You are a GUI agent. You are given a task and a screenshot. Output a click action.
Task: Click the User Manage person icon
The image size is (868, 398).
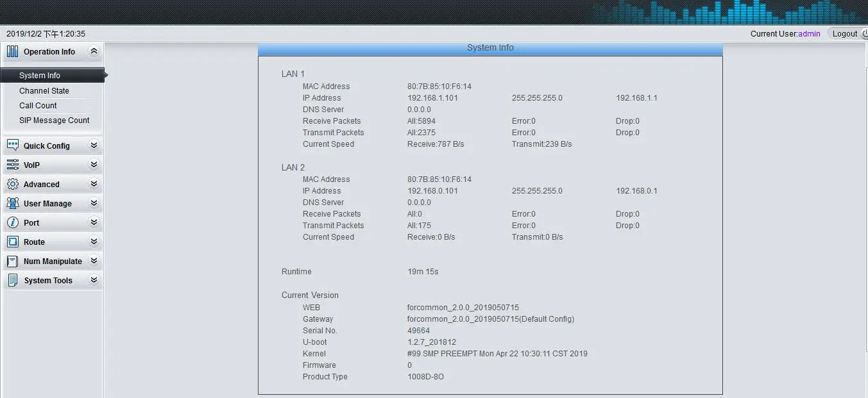coord(13,203)
